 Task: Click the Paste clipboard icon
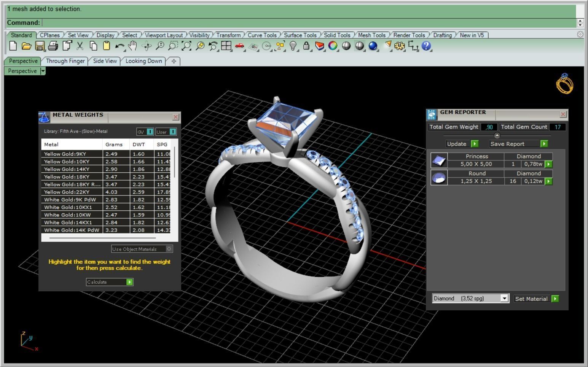(107, 46)
